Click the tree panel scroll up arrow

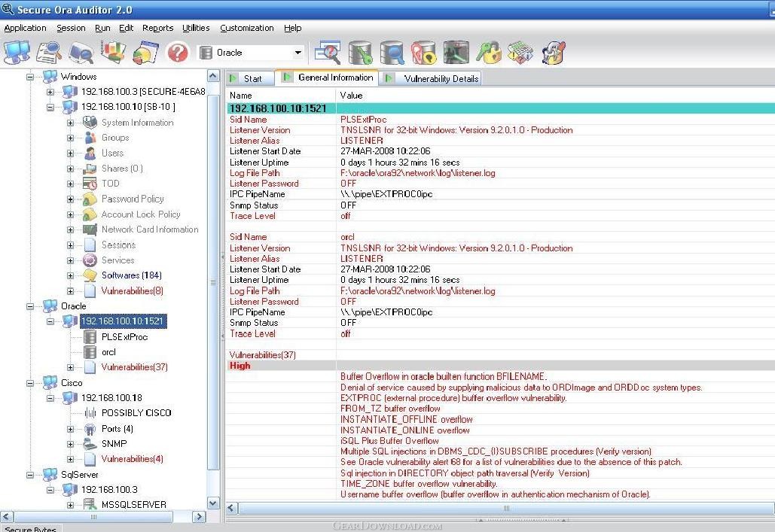point(213,75)
